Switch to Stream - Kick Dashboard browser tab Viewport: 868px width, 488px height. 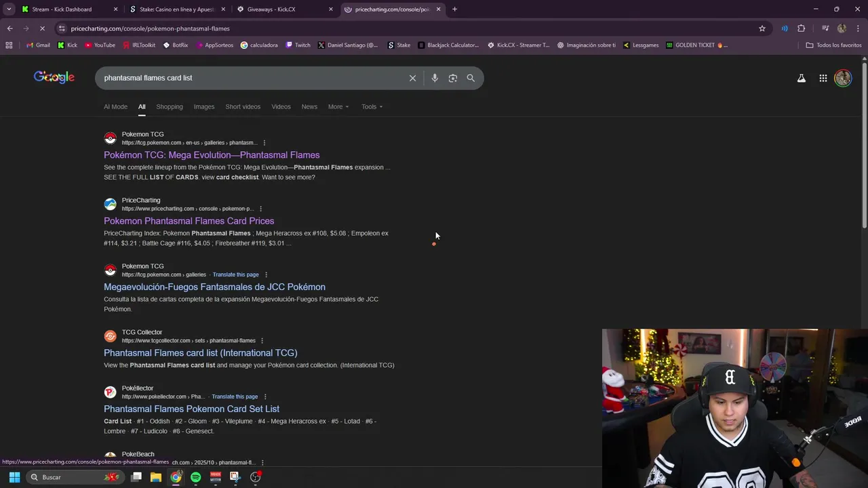point(68,9)
